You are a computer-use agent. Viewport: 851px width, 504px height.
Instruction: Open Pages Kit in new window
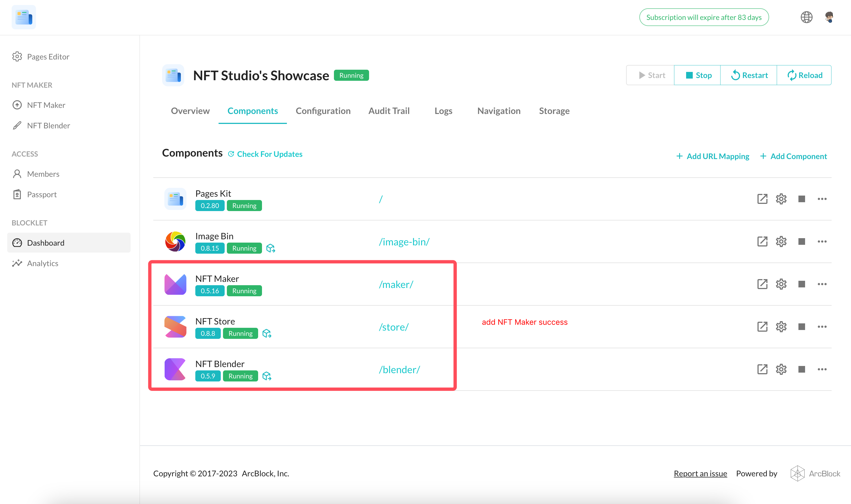pyautogui.click(x=762, y=199)
